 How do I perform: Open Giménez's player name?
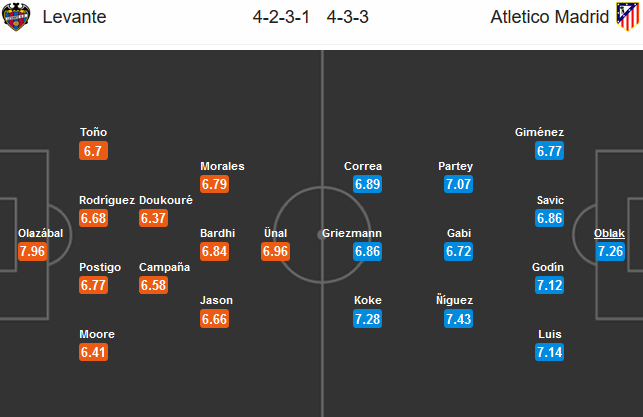pyautogui.click(x=539, y=132)
